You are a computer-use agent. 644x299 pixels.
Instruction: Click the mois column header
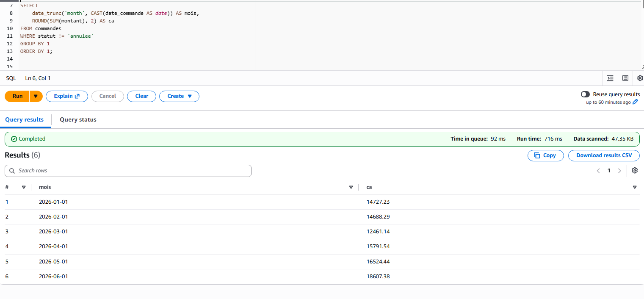45,187
